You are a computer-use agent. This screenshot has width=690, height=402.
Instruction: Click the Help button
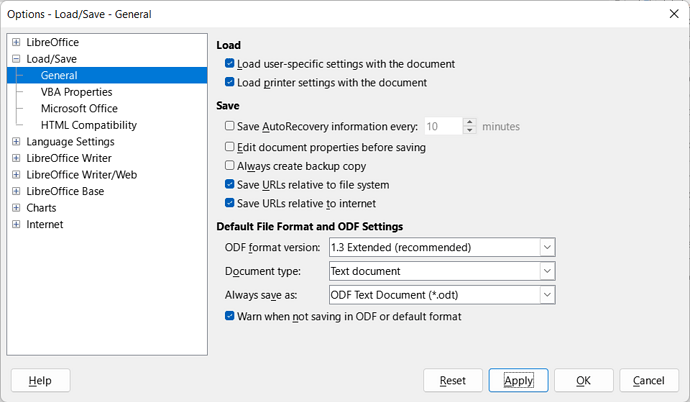(x=40, y=380)
